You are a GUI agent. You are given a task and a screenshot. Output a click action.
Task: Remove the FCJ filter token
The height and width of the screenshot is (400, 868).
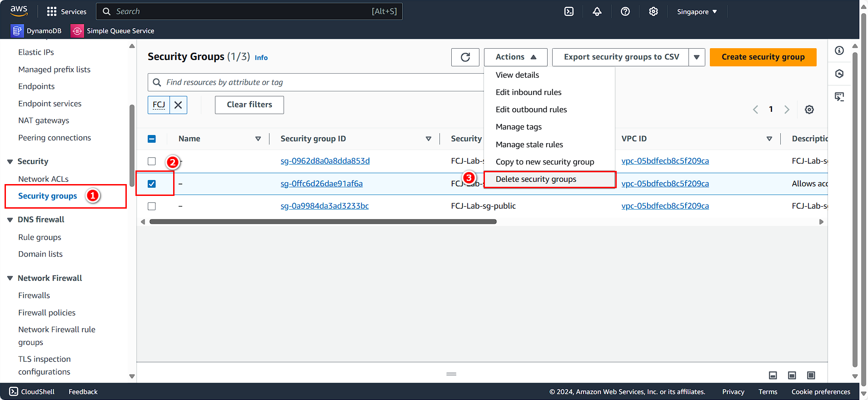178,105
